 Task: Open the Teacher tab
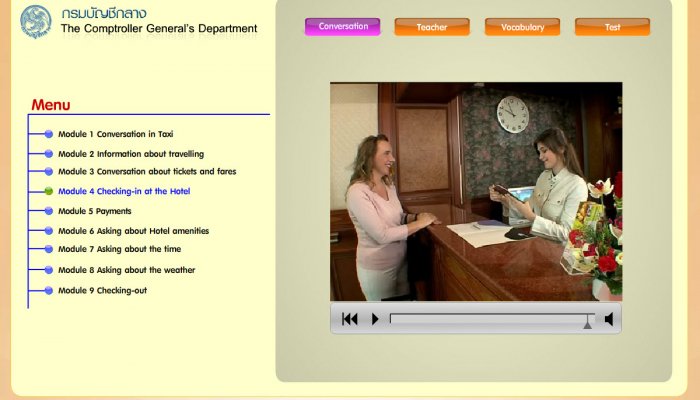coord(432,27)
